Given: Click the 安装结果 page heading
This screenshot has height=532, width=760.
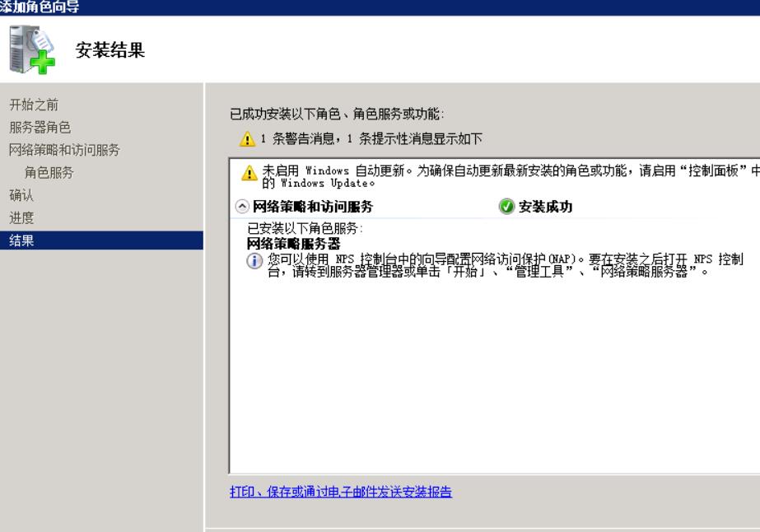Looking at the screenshot, I should (110, 50).
